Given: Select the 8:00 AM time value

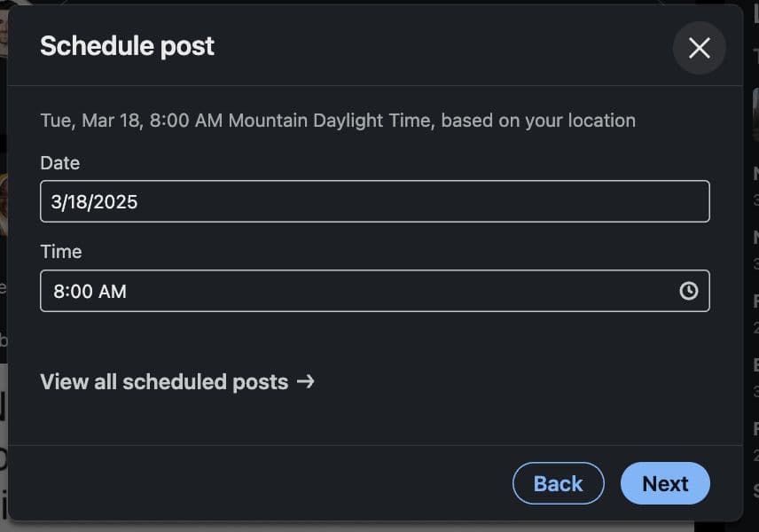Looking at the screenshot, I should (90, 291).
